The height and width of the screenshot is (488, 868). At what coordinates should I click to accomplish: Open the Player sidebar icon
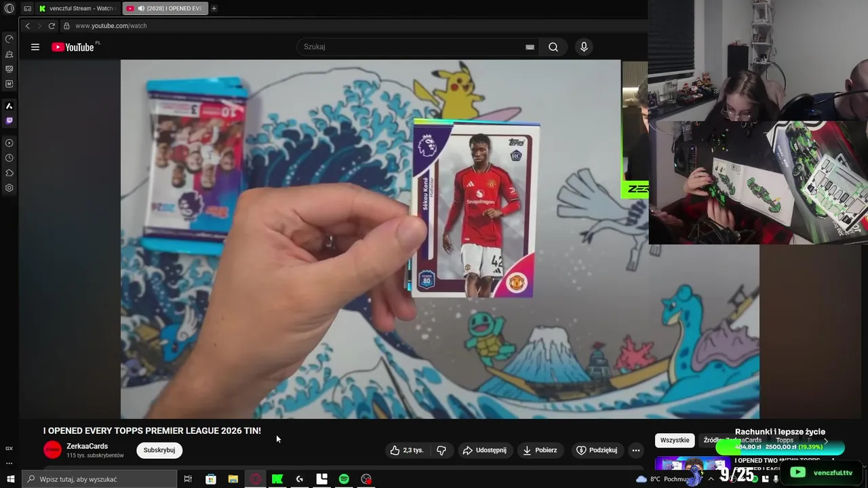pos(9,143)
